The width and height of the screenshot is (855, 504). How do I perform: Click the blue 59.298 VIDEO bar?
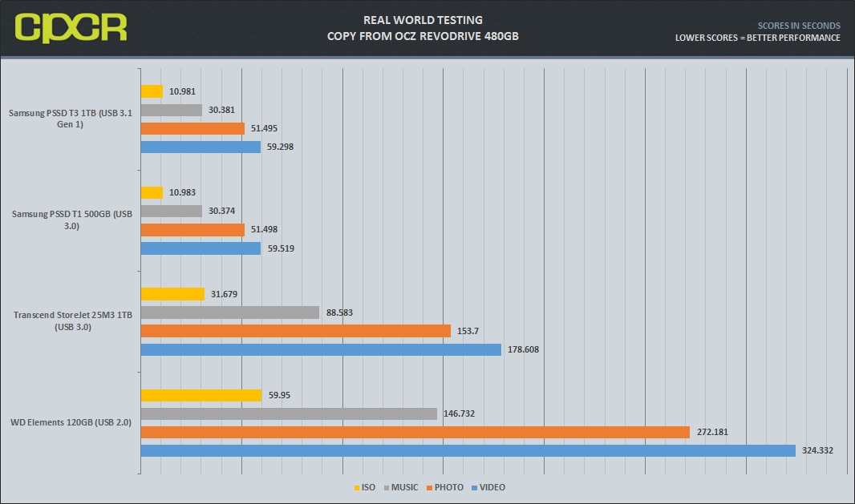[x=201, y=147]
